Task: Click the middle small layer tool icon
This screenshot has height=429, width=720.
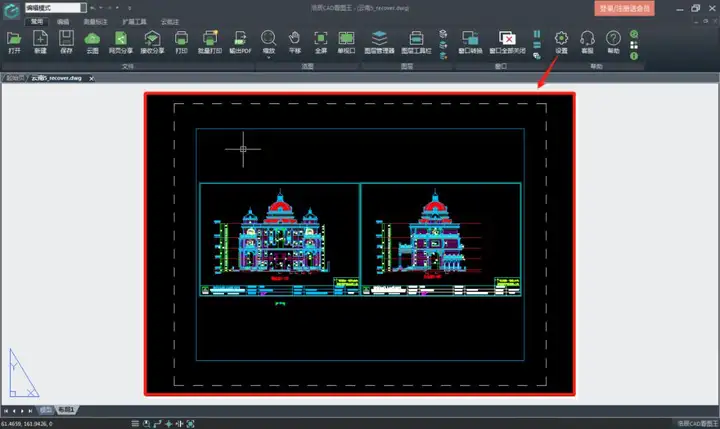Action: (443, 45)
